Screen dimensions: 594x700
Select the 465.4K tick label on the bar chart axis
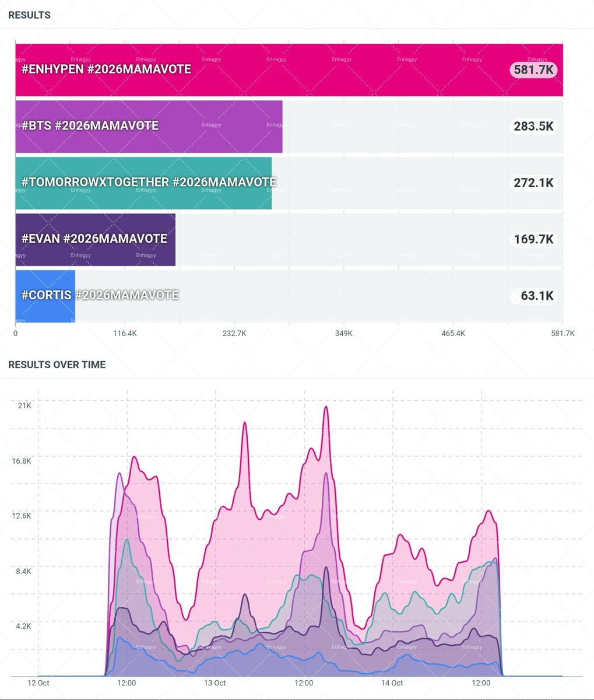pos(454,334)
